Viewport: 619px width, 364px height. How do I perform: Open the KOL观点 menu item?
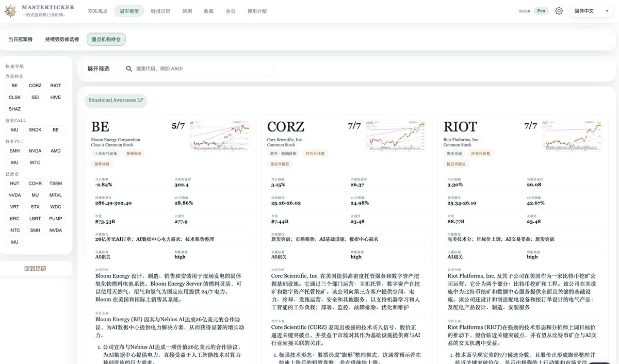tap(97, 11)
